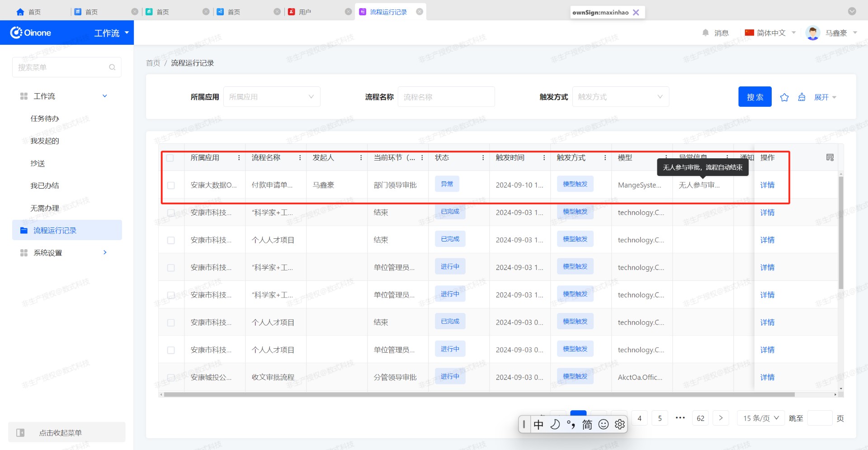Click the horizontal table scrollbar
The width and height of the screenshot is (868, 450).
(x=479, y=394)
